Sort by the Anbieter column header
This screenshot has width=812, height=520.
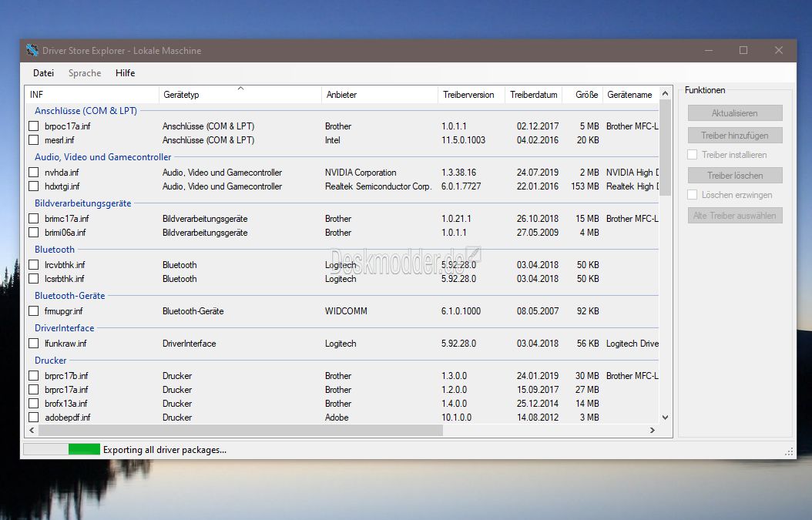tap(380, 94)
